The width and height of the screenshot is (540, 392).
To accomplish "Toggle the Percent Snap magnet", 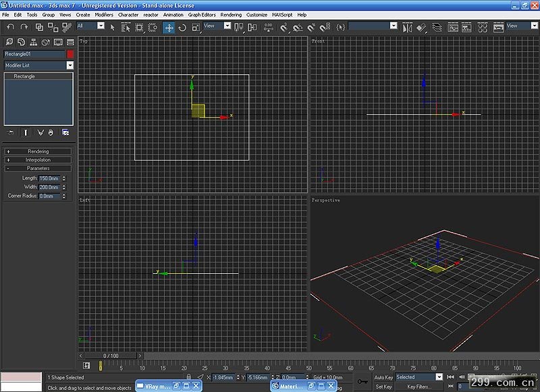I will [x=311, y=28].
